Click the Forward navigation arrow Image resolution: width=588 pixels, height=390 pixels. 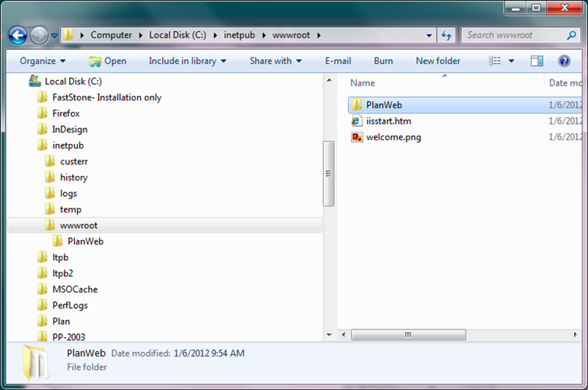pyautogui.click(x=39, y=36)
